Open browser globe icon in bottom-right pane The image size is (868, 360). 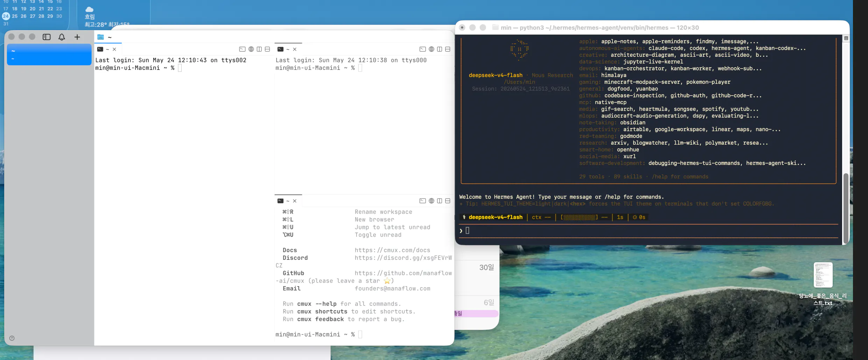(431, 201)
